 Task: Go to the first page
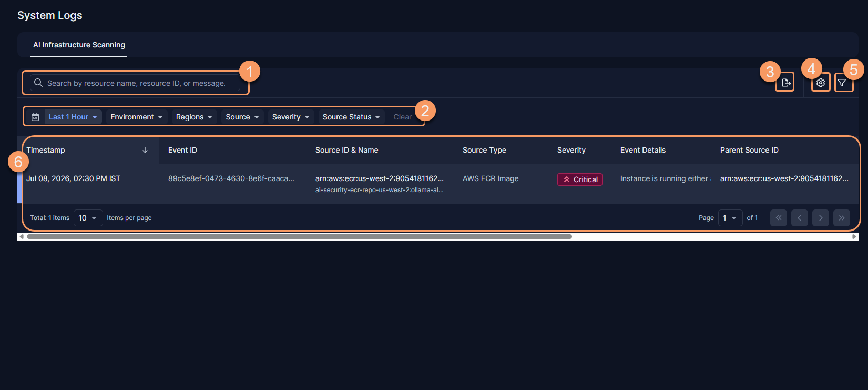[x=779, y=218]
